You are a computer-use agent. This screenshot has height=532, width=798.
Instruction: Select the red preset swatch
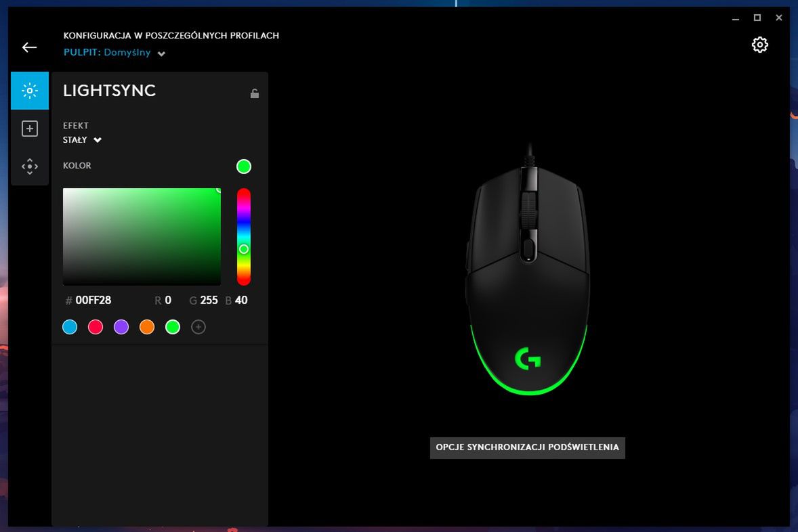tap(95, 327)
